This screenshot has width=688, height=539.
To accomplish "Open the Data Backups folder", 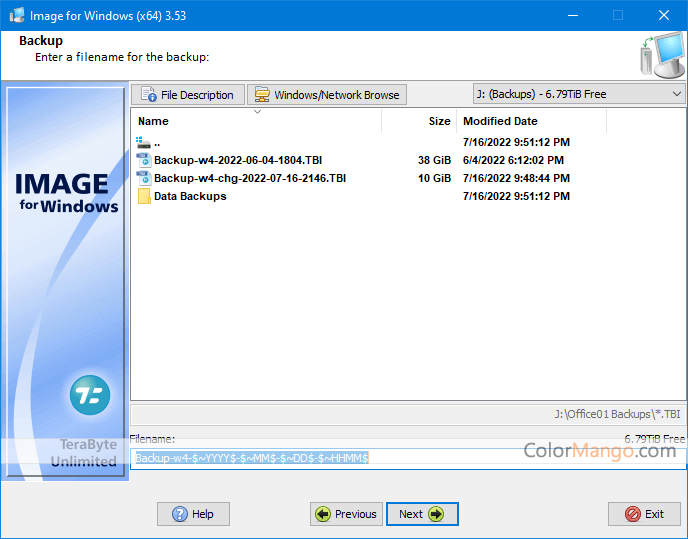I will (x=189, y=196).
